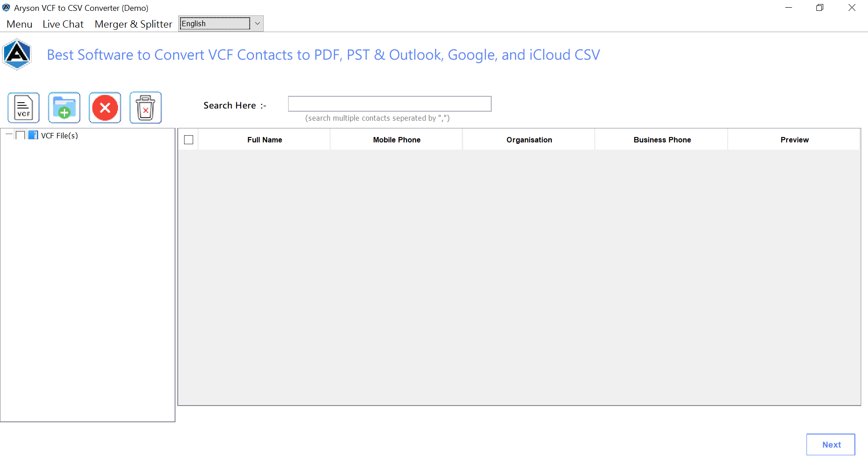Image resolution: width=868 pixels, height=458 pixels.
Task: Click the red Remove icon
Action: click(105, 108)
